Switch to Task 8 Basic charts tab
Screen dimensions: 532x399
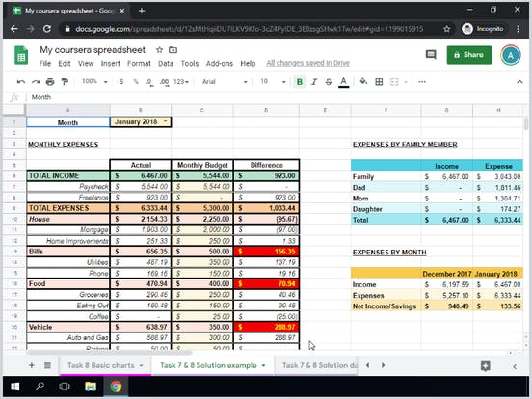[105, 365]
